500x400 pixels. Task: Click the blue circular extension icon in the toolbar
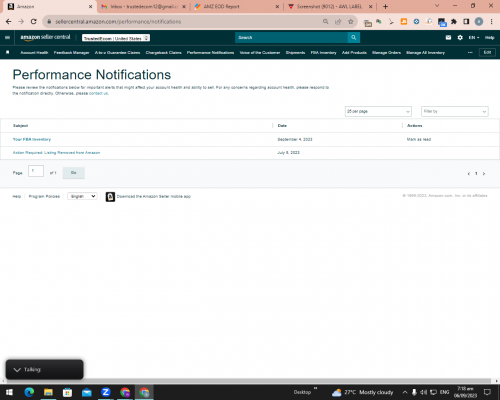(x=416, y=22)
